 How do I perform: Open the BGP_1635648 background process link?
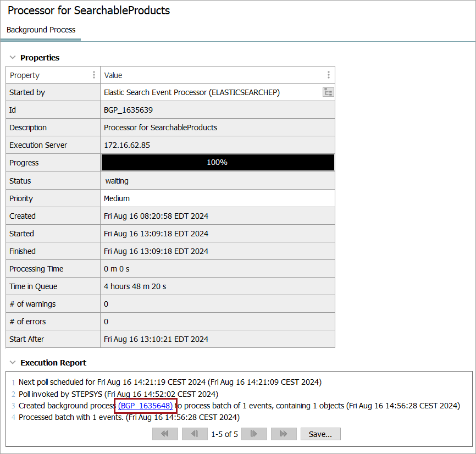point(146,406)
